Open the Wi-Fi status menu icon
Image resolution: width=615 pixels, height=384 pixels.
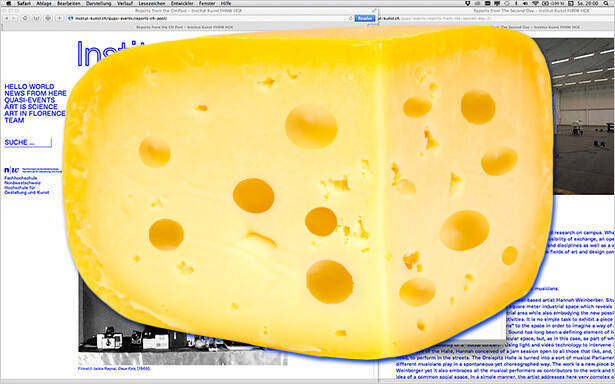coord(535,3)
